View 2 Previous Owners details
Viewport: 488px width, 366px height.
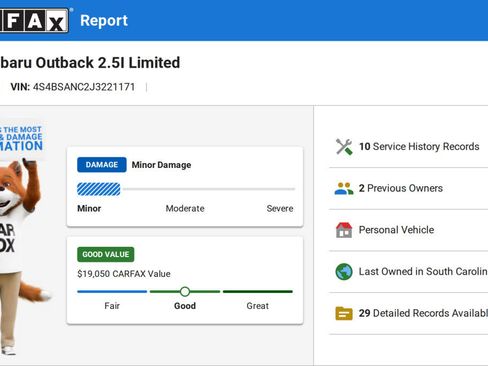pos(401,188)
